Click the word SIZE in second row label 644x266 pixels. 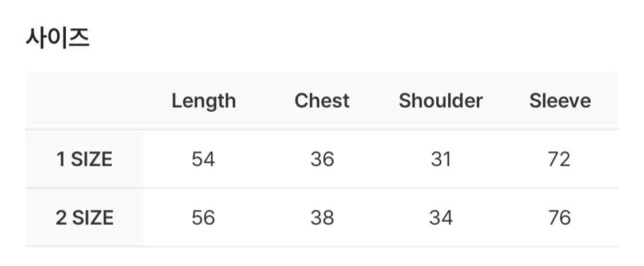(92, 218)
